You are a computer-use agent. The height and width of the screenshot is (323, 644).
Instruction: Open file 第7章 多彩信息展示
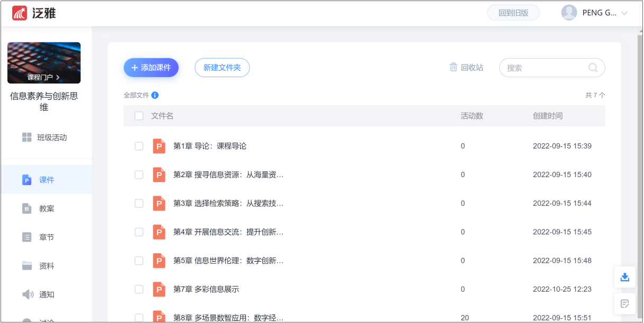(x=206, y=289)
